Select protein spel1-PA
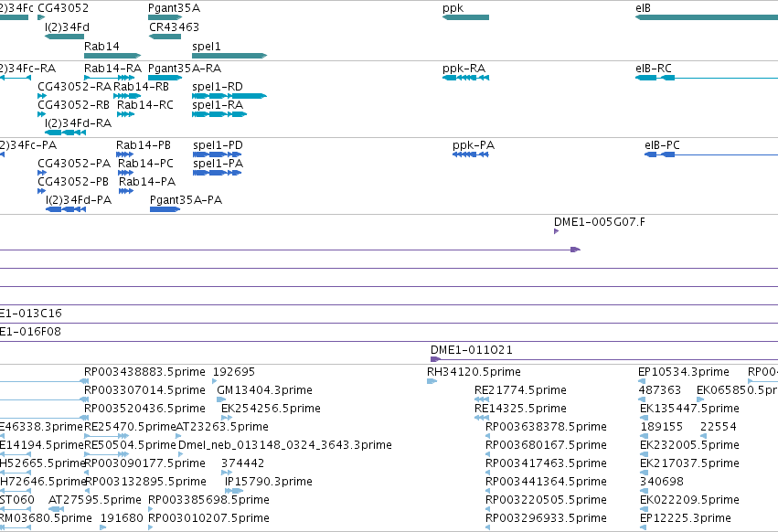This screenshot has height=532, width=778. click(217, 173)
